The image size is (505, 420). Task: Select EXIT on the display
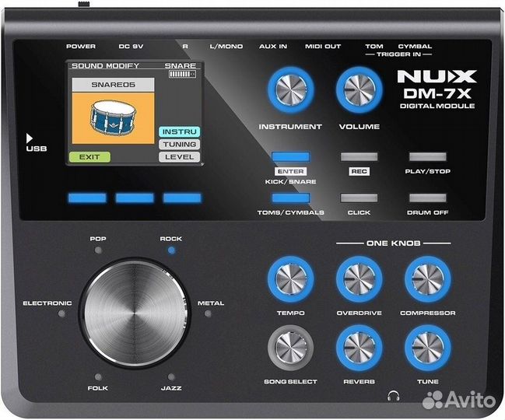tap(89, 157)
